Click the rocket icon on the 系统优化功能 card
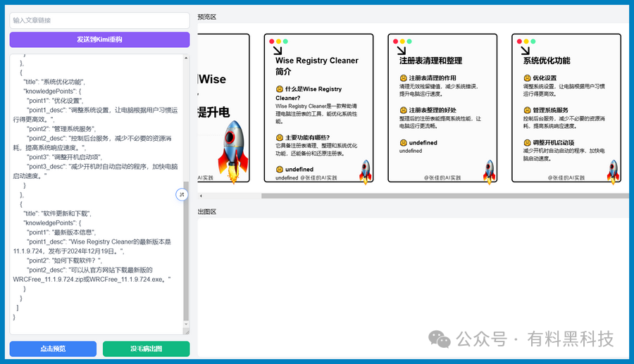The height and width of the screenshot is (364, 634). pyautogui.click(x=613, y=172)
